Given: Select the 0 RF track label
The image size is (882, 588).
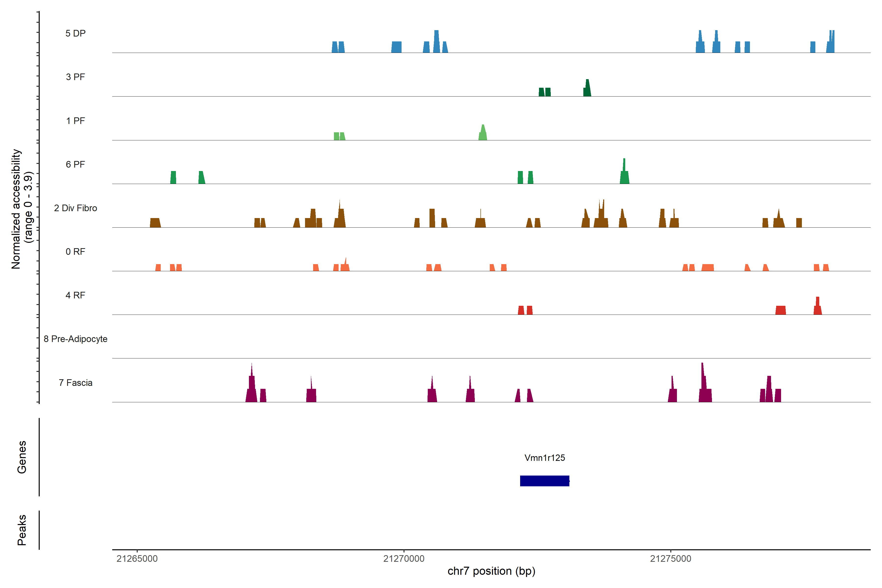Looking at the screenshot, I should [x=75, y=252].
